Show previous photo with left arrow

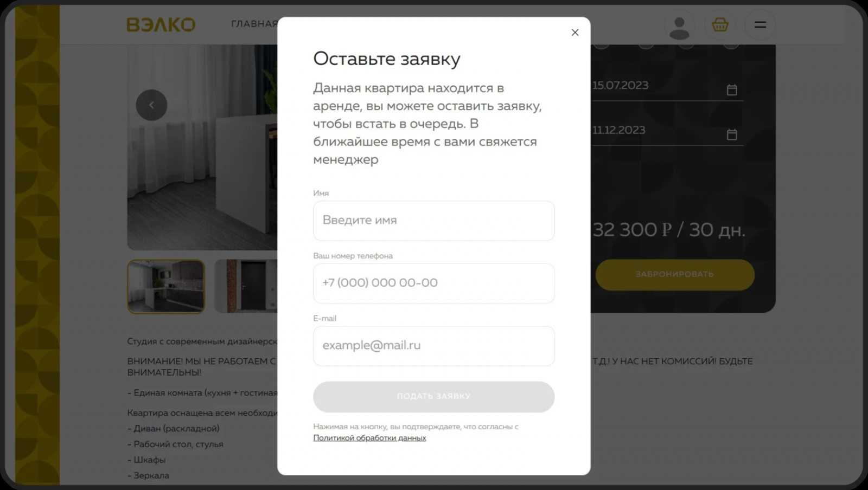[x=151, y=105]
